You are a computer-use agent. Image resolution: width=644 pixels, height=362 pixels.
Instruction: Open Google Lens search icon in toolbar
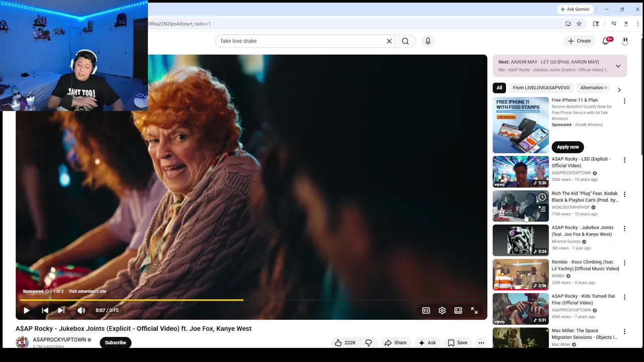(596, 24)
